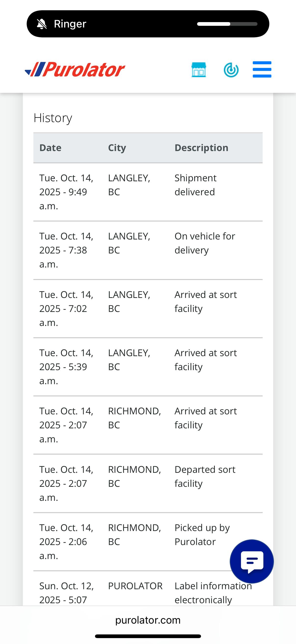Tap the purolator.com address bar

(x=148, y=620)
